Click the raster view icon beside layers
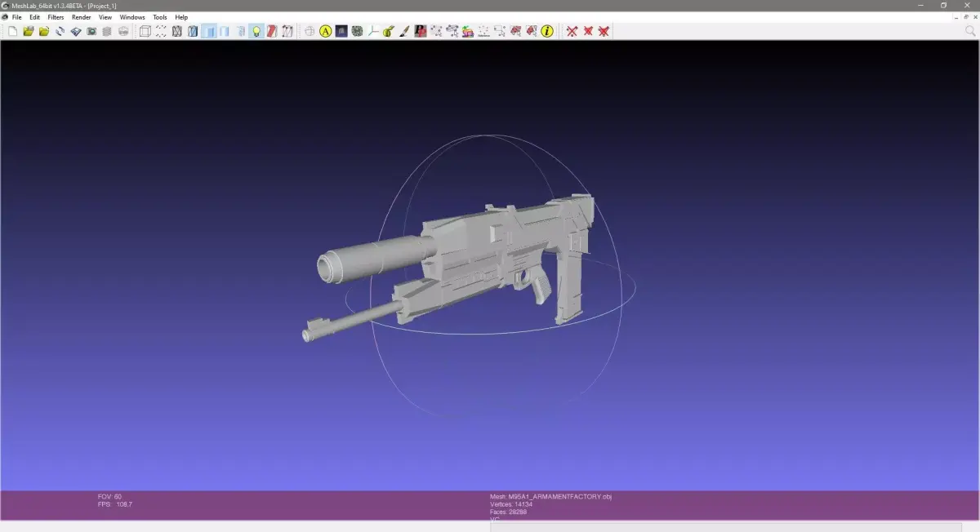 [x=123, y=31]
